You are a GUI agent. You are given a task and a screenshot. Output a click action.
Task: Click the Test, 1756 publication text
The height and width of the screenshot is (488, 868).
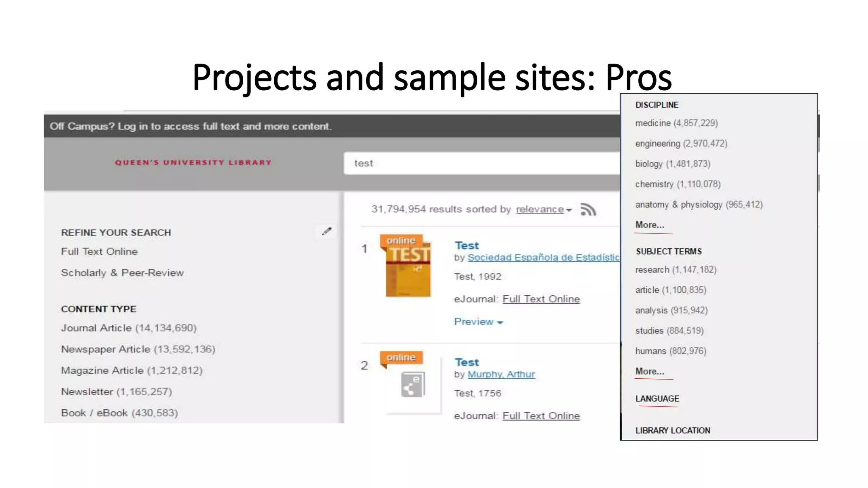[x=478, y=394]
